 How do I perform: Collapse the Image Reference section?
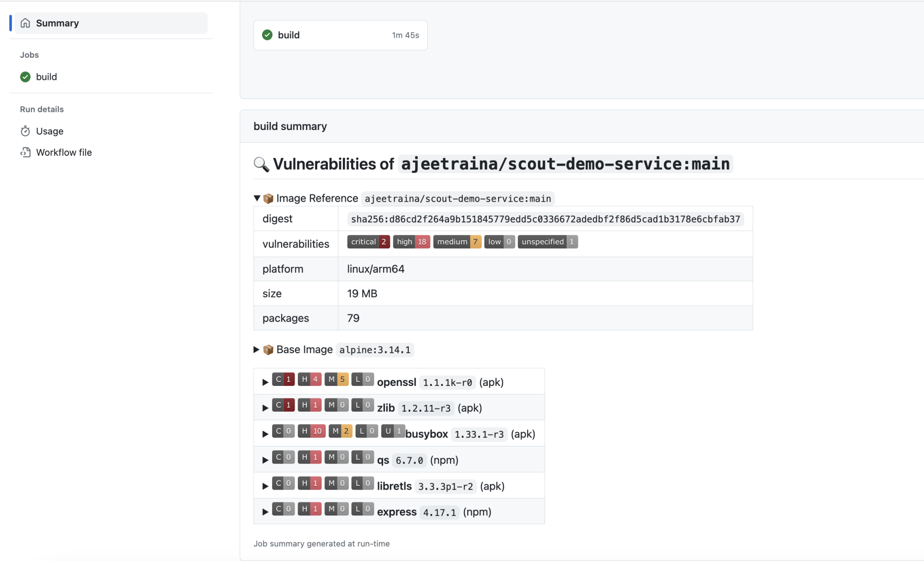click(x=256, y=198)
